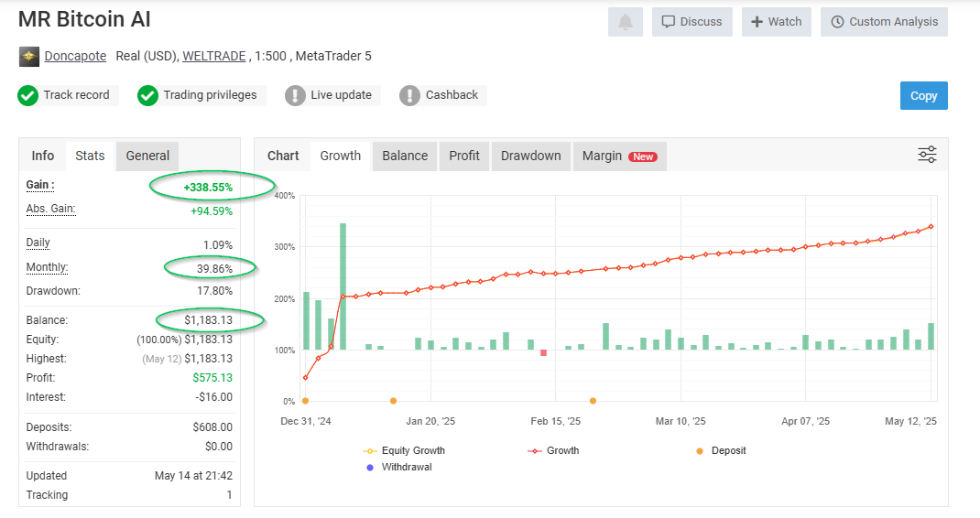The height and width of the screenshot is (518, 980).
Task: Select the Margin tab marked New
Action: (x=619, y=156)
